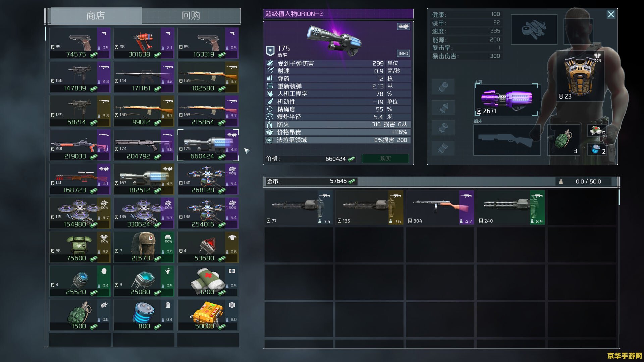Pick the red blaster priced 301638
The height and width of the screenshot is (362, 644).
click(144, 44)
